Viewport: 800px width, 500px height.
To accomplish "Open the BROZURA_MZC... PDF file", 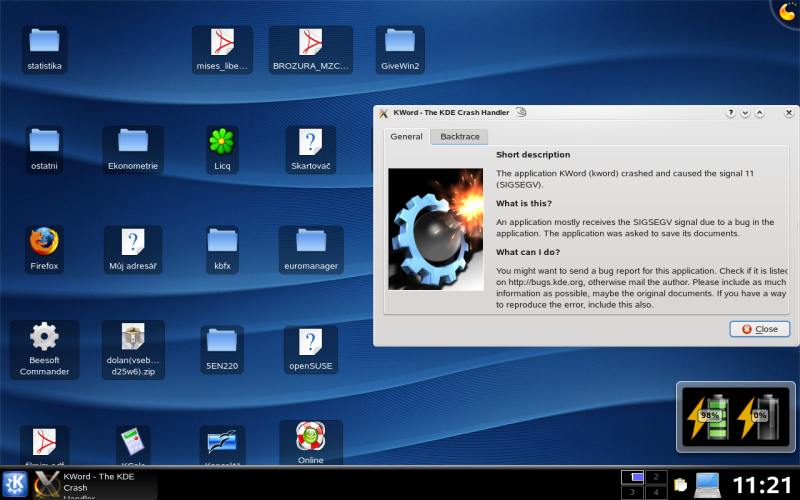I will (311, 49).
